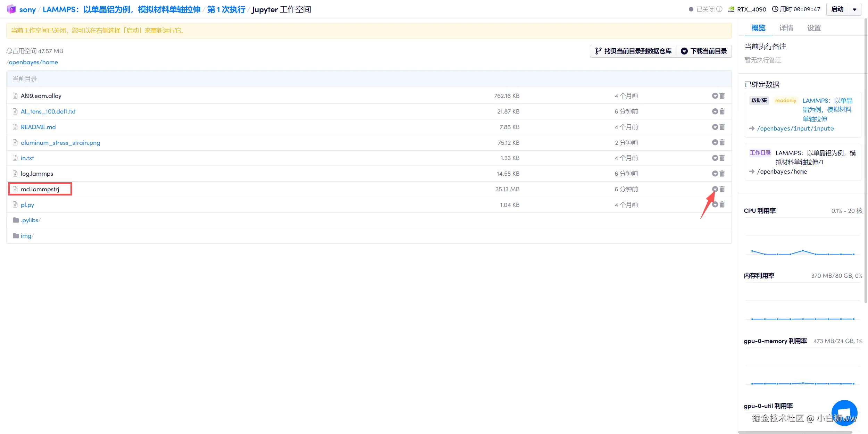This screenshot has height=434, width=868.
Task: Click 拷贝当前目录到数据仓库 button
Action: click(x=633, y=51)
